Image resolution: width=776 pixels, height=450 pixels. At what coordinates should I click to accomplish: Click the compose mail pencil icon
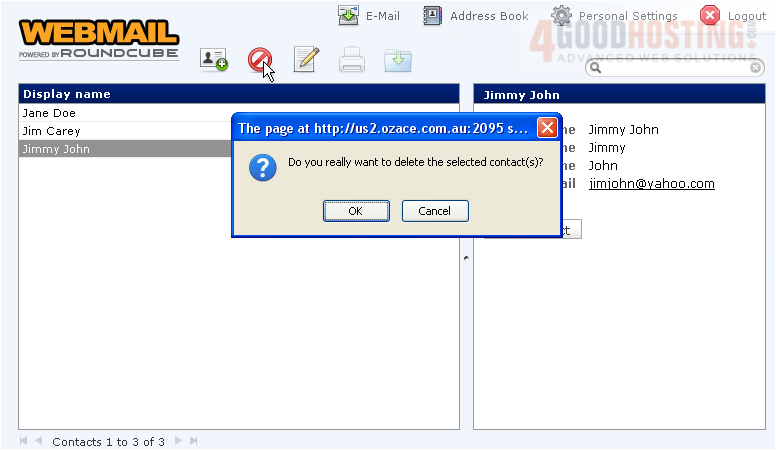306,60
